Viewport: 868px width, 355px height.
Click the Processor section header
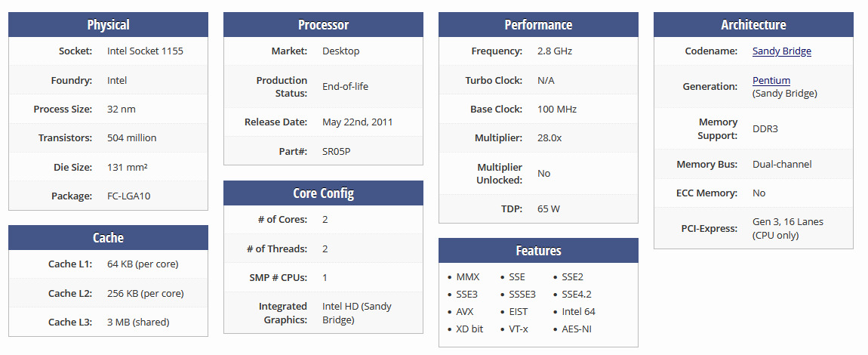tap(323, 25)
